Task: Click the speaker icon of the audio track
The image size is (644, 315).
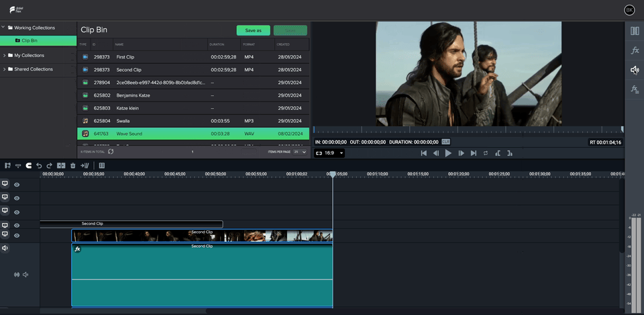Action: click(5, 248)
